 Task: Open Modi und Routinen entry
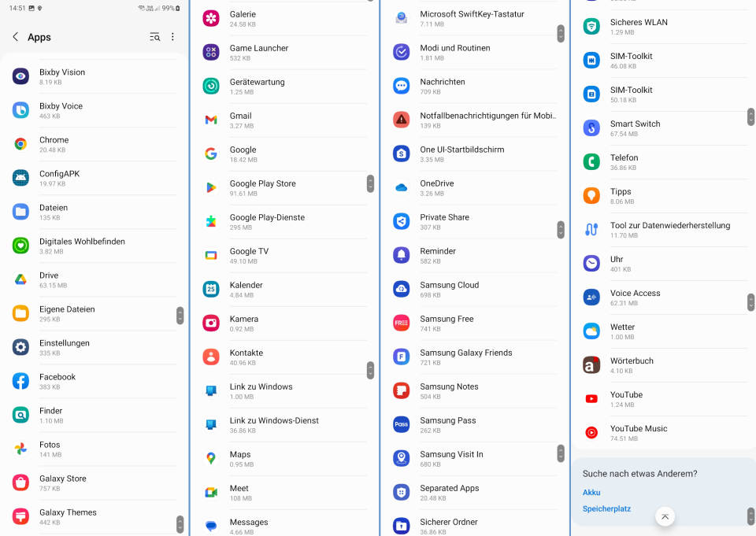pos(475,52)
